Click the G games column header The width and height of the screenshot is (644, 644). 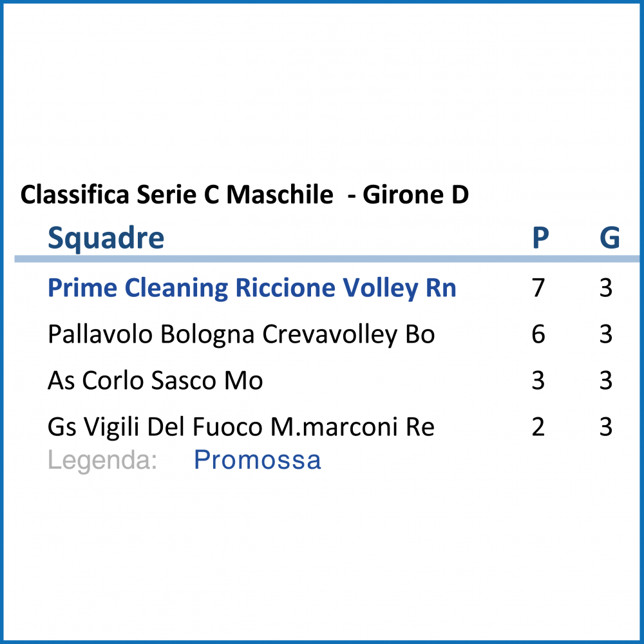[609, 238]
